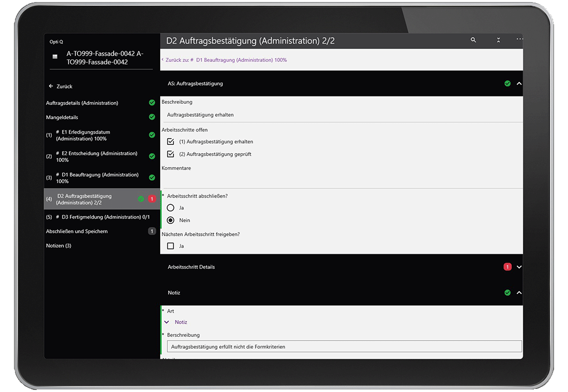
Task: Go to Abschließen und Speichern
Action: coord(77,231)
